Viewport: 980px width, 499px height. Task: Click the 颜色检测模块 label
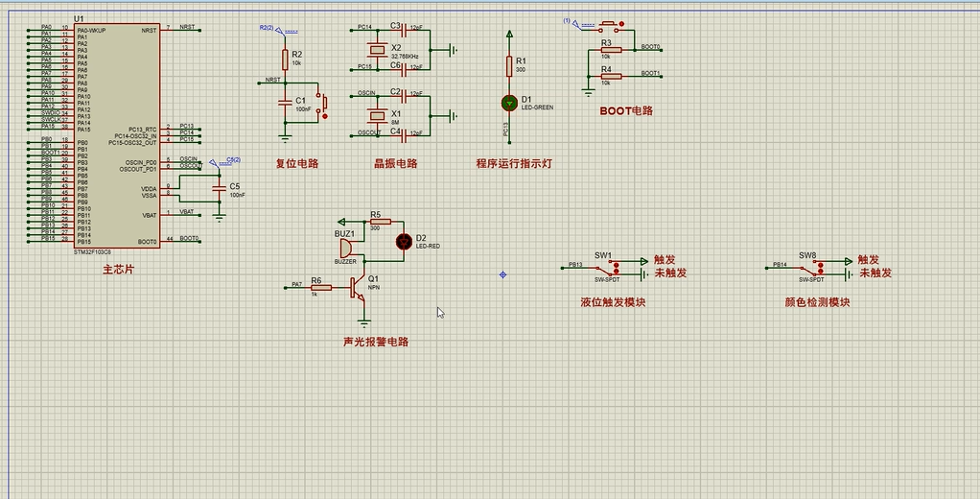818,302
